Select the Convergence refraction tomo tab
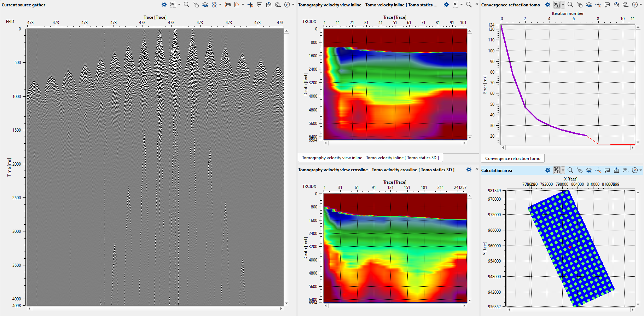This screenshot has height=316, width=644. [x=512, y=159]
